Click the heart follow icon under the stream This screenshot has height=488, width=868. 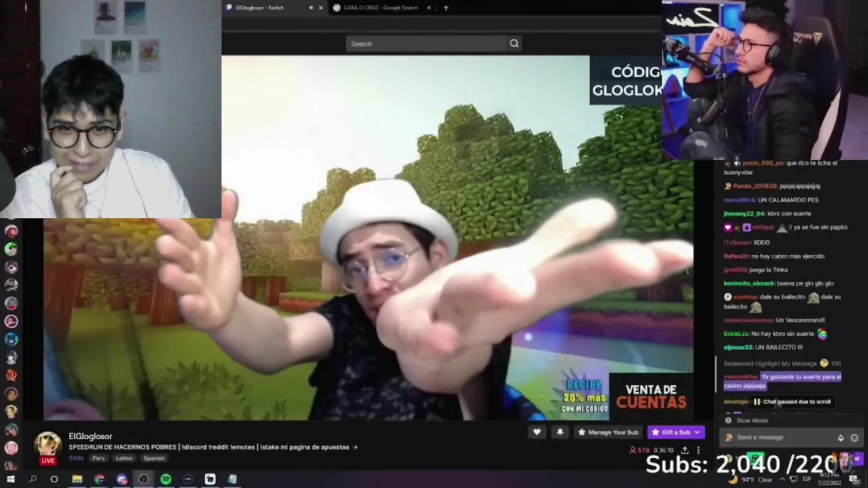pyautogui.click(x=536, y=432)
